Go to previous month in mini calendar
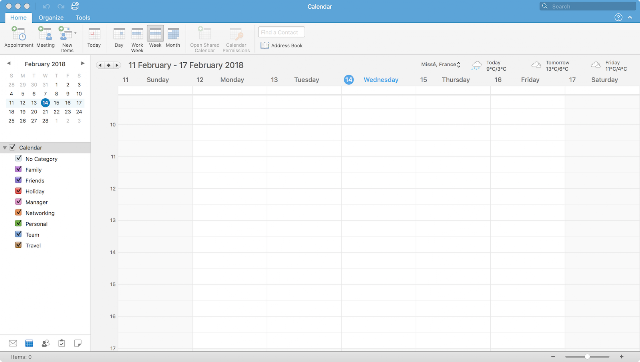Screen dimensions: 640x362 9,64
